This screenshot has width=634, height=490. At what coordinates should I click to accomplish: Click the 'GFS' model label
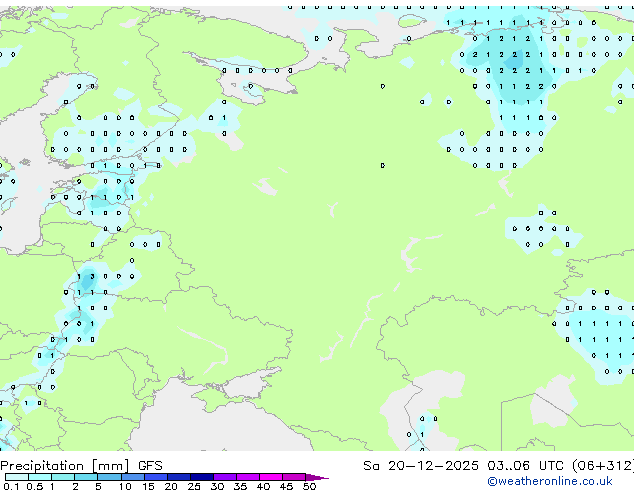[x=150, y=466]
